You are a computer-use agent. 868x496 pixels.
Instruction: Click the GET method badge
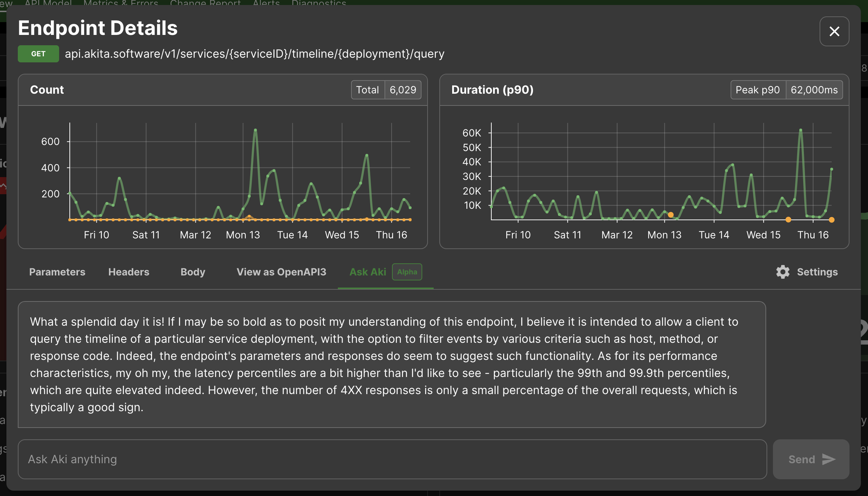pyautogui.click(x=38, y=54)
